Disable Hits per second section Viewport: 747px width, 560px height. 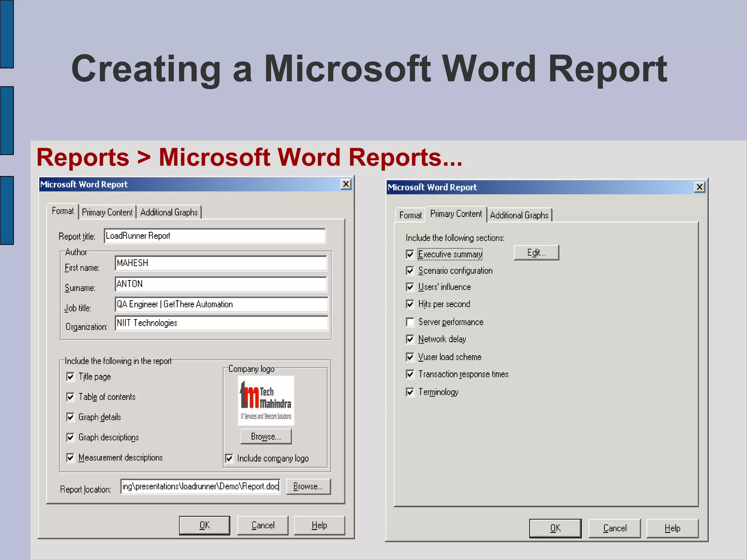click(x=410, y=304)
